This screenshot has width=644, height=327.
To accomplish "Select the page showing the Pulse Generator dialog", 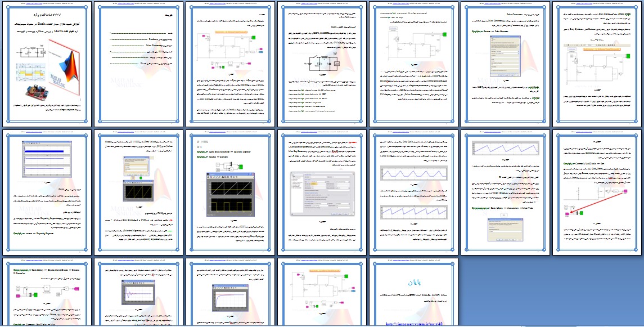I will (x=505, y=64).
